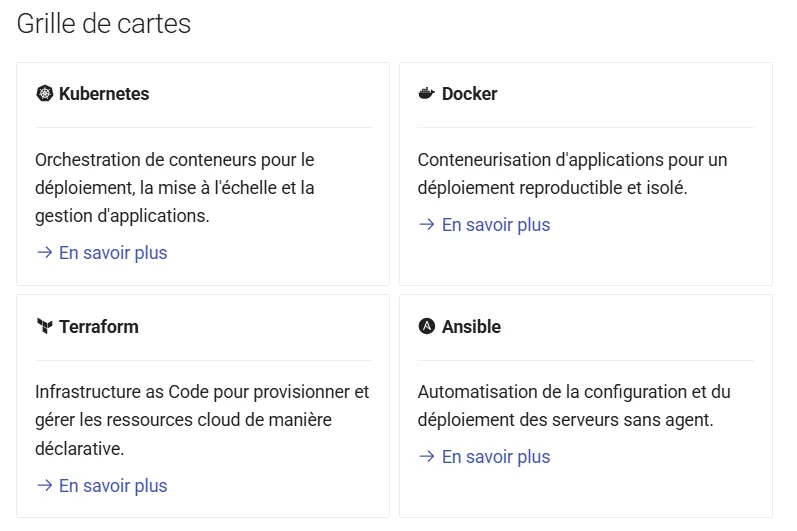
Task: Click the "Grille de cartes" heading
Action: (104, 24)
